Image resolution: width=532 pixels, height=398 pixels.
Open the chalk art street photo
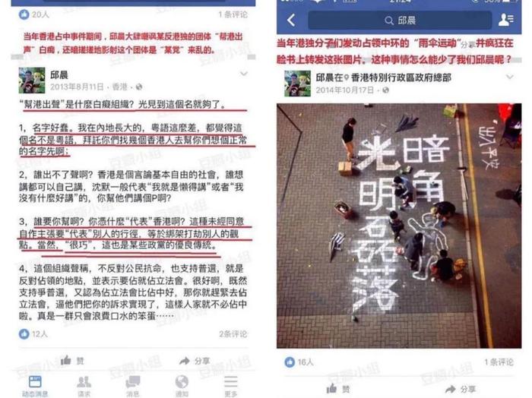click(x=399, y=226)
